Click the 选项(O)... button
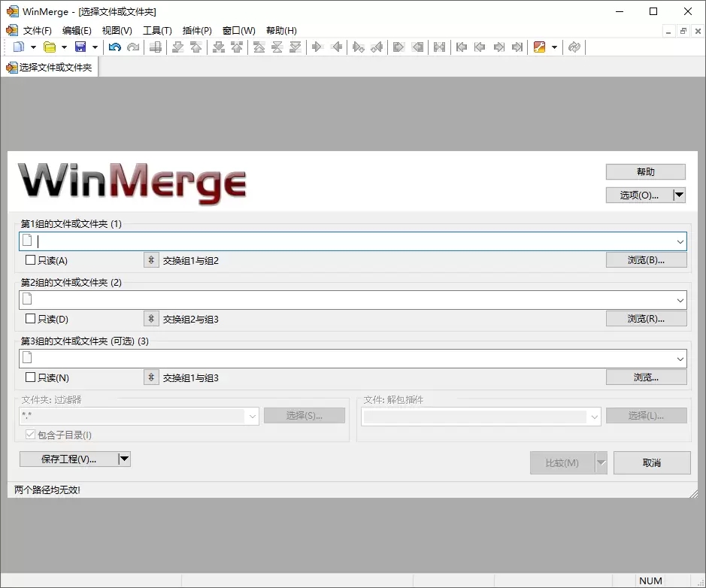The image size is (706, 588). (639, 195)
